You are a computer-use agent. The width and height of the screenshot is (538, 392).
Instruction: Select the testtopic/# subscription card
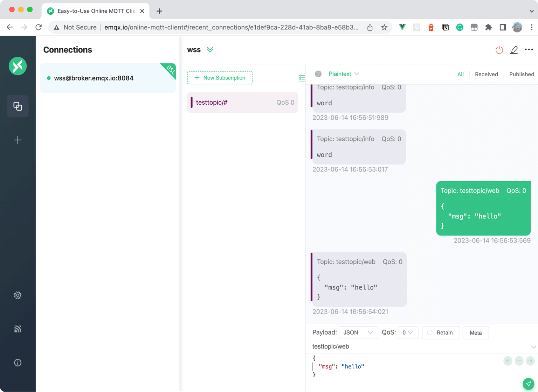242,102
